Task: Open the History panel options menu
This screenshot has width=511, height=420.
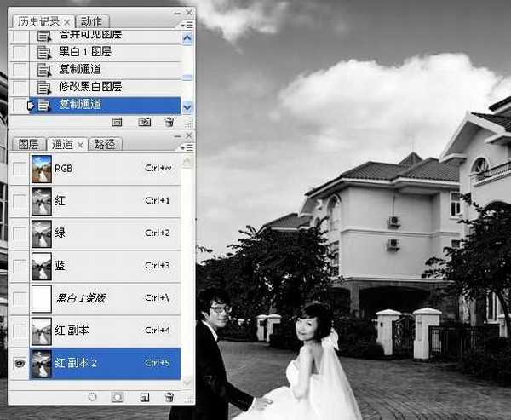Action: pos(188,26)
